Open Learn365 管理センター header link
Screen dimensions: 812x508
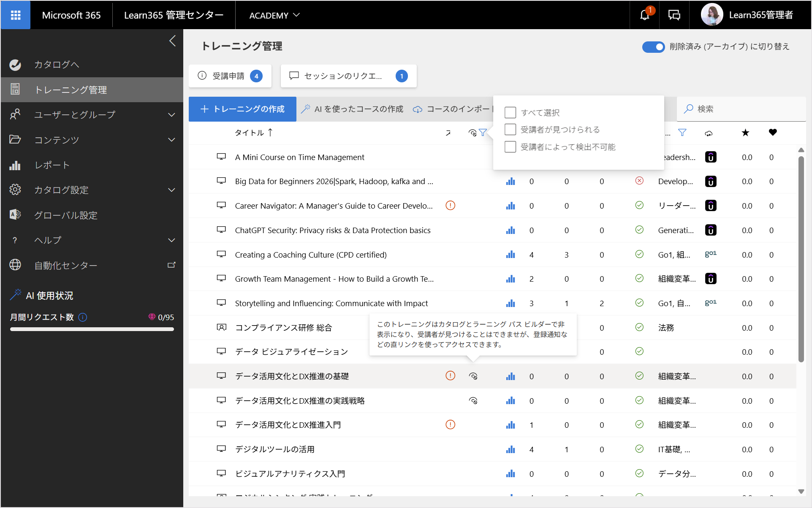(x=174, y=15)
